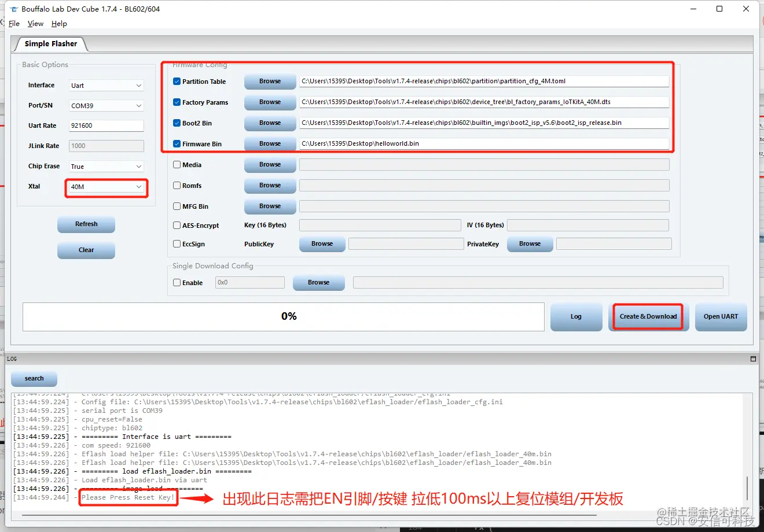Screen dimensions: 764x532
Task: Browse for the EccSign PublicKey
Action: [322, 244]
